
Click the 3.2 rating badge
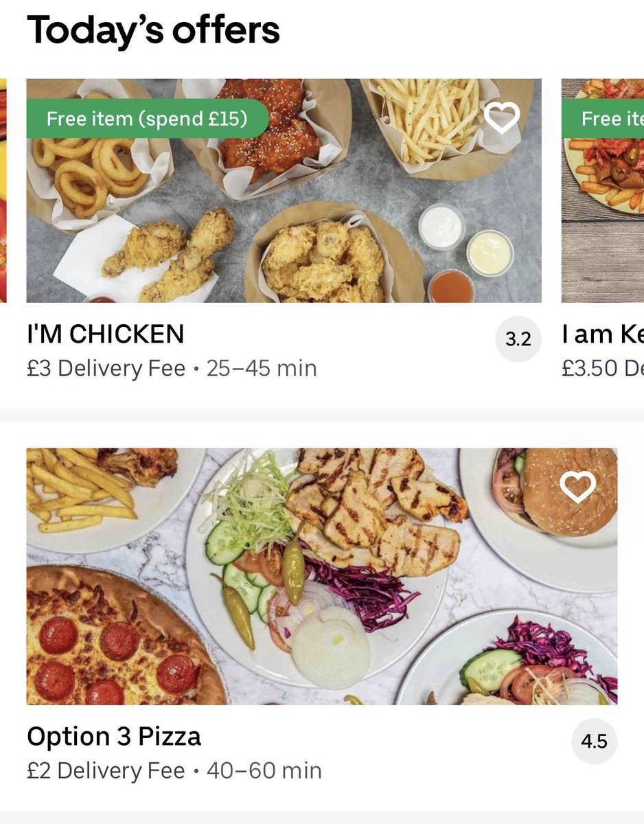(x=518, y=339)
